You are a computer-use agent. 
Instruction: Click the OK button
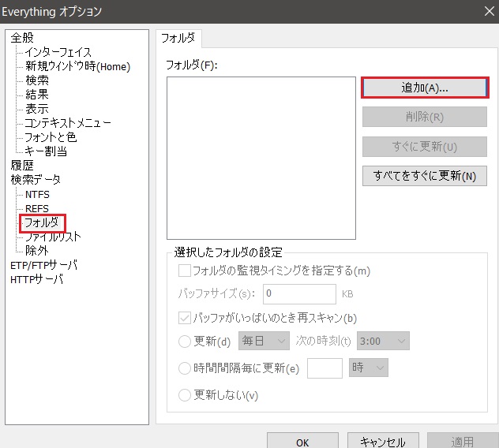[x=302, y=442]
